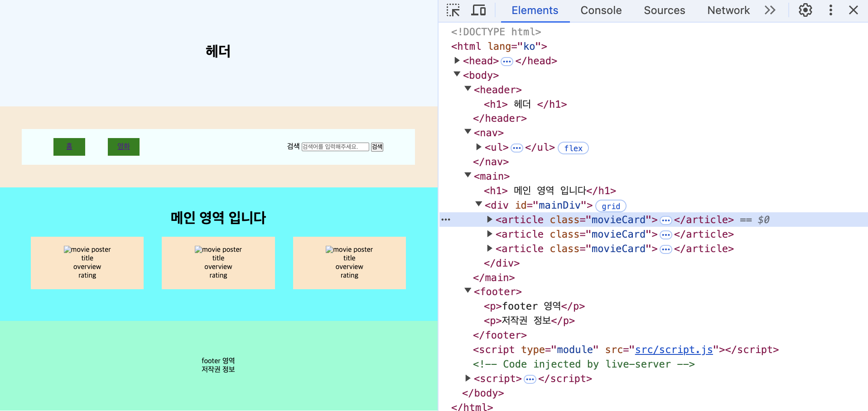Collapse the header element node
This screenshot has width=868, height=411.
point(468,89)
